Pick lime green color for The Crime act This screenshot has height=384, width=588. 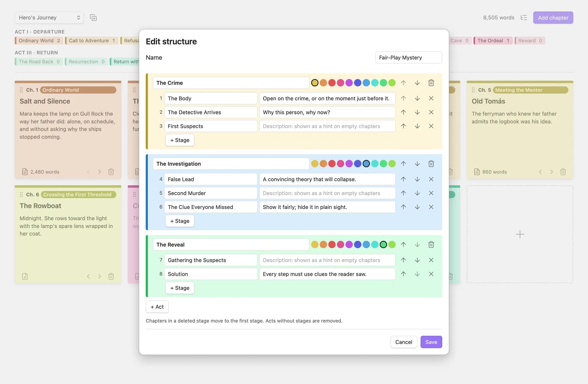click(392, 83)
